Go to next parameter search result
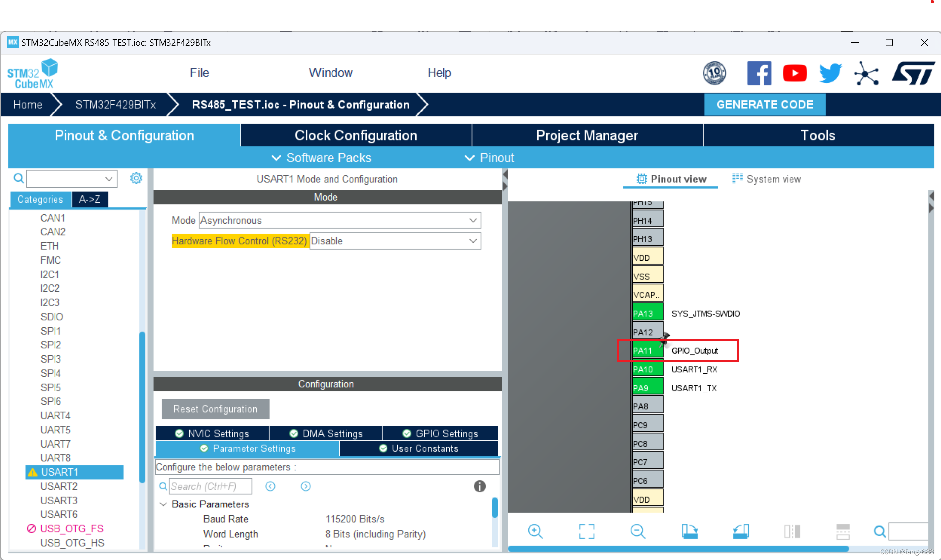This screenshot has height=560, width=941. point(306,486)
